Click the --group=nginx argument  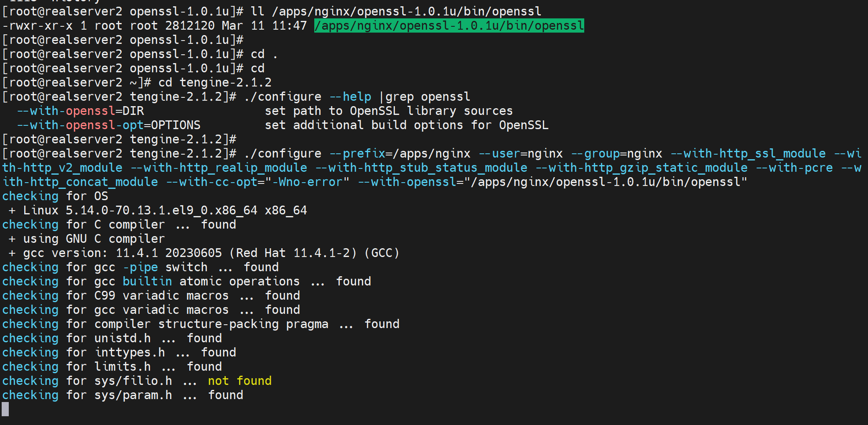coord(616,154)
